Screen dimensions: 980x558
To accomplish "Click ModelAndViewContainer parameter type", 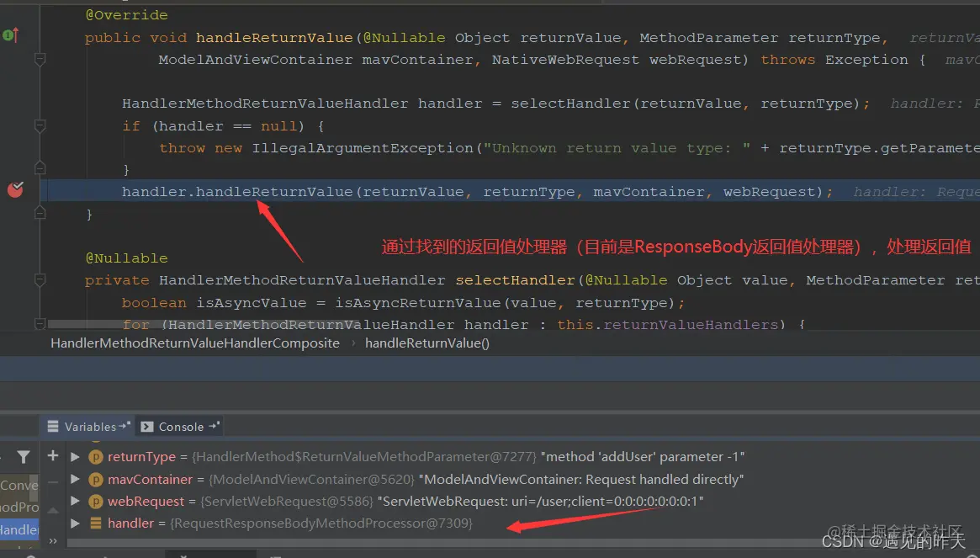I will point(256,60).
